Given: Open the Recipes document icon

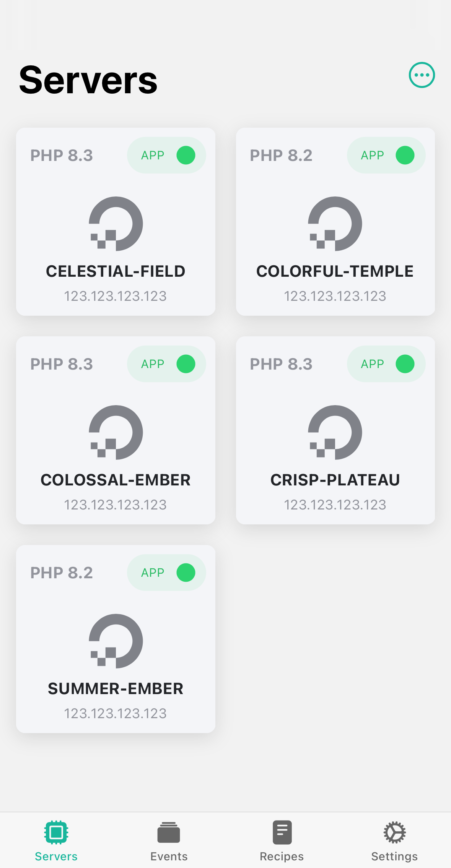Looking at the screenshot, I should point(282,832).
